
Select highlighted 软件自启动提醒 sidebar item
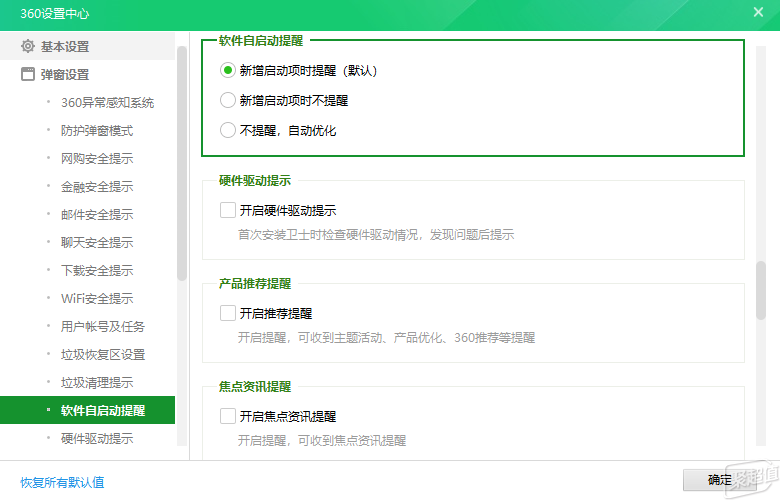coord(88,410)
